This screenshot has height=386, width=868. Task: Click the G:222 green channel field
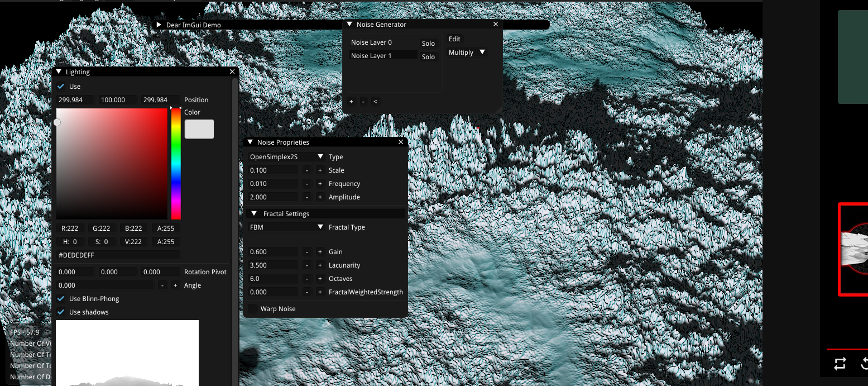click(102, 228)
